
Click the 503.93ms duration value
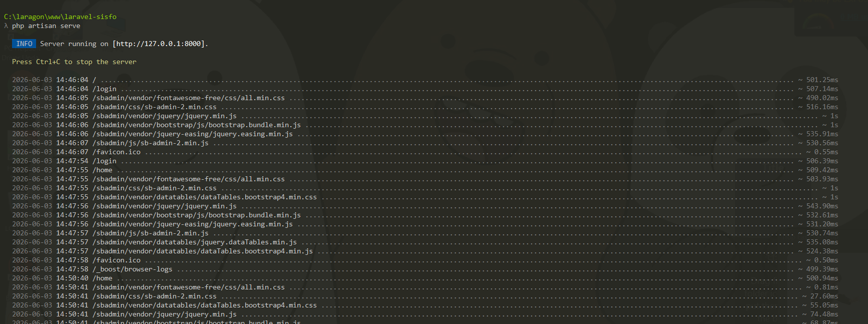pyautogui.click(x=822, y=179)
